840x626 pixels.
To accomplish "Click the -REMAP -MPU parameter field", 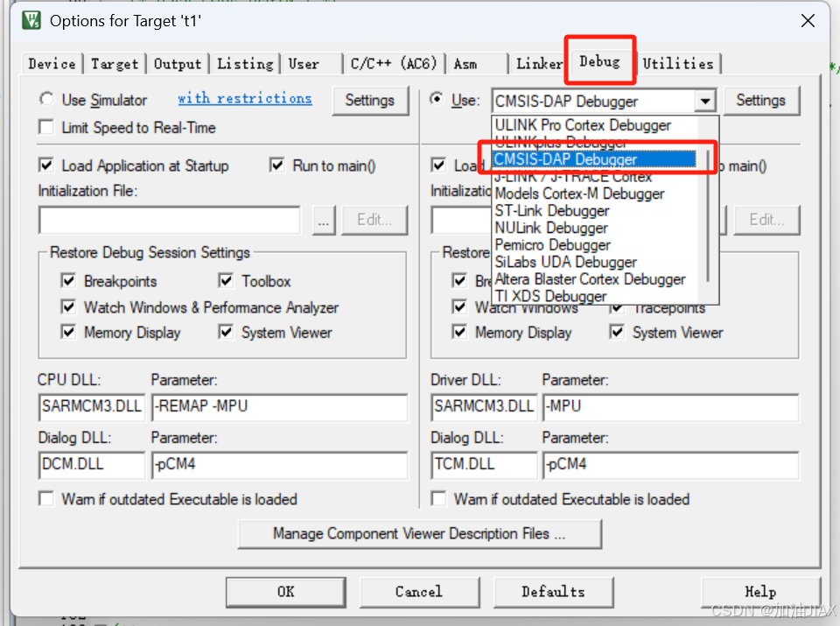I will coord(280,407).
